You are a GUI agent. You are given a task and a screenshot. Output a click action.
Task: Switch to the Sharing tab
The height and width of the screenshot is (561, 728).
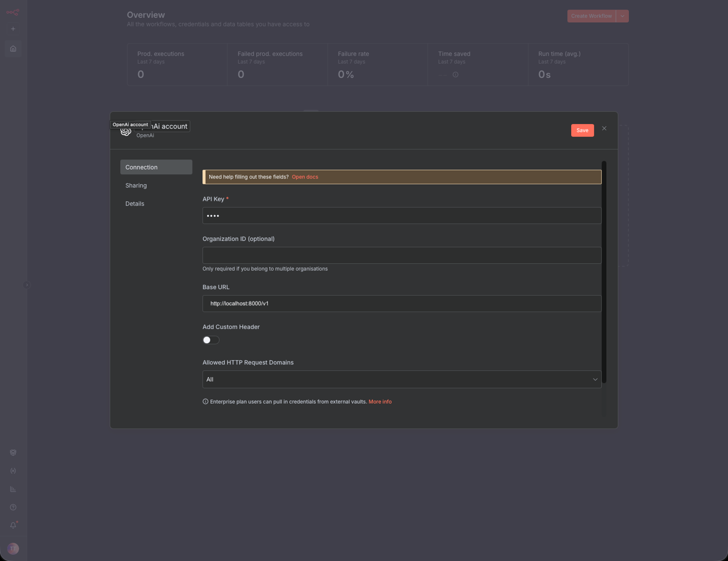tap(136, 185)
